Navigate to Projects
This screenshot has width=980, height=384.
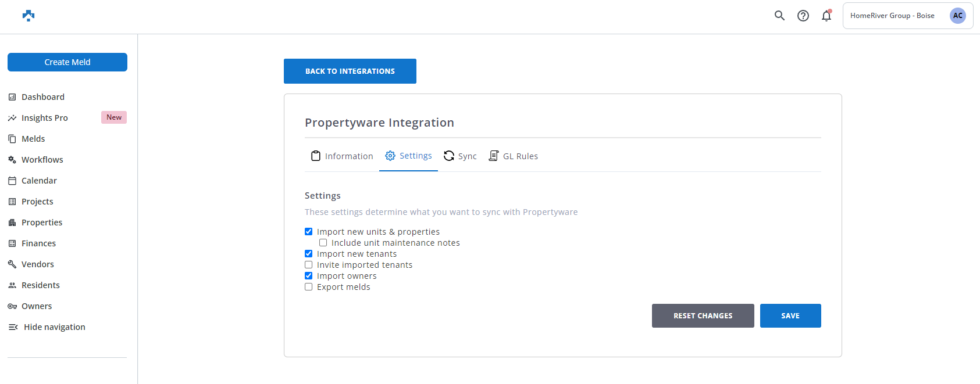click(37, 202)
